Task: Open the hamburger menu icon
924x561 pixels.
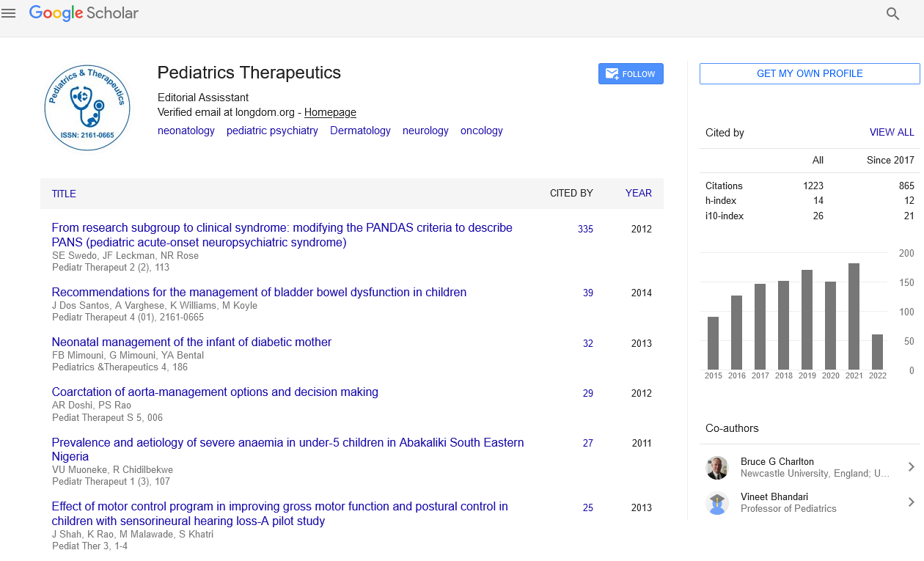Action: click(x=9, y=13)
